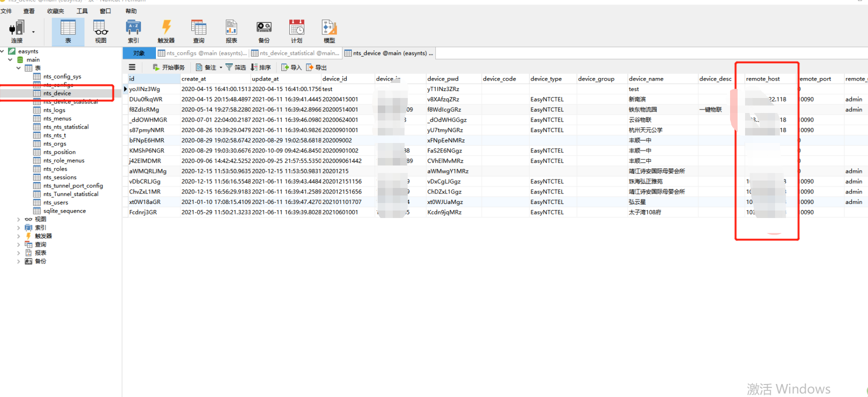Open 触发器 lightning icon in main toolbar

(166, 31)
